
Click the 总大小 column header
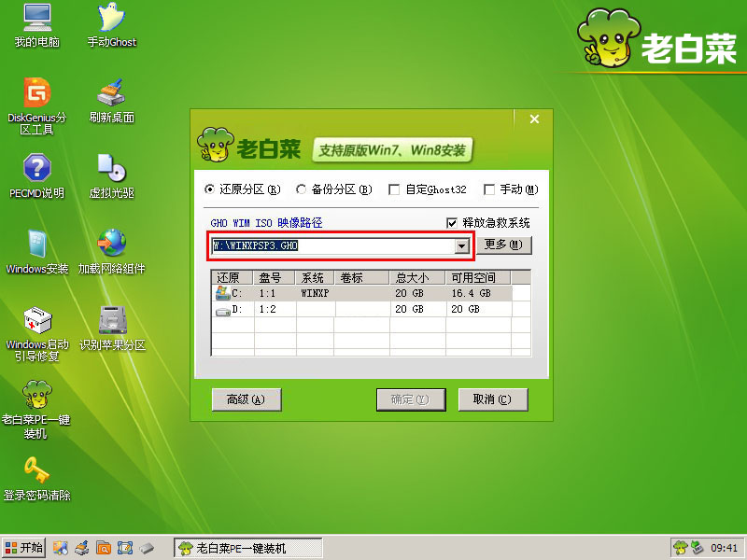(x=417, y=277)
